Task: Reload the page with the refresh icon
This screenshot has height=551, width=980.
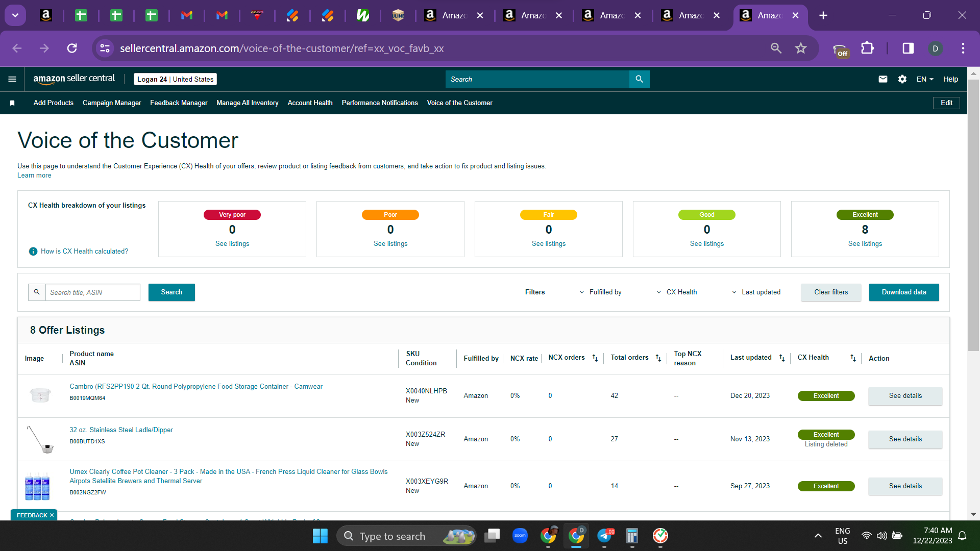Action: pyautogui.click(x=72, y=48)
